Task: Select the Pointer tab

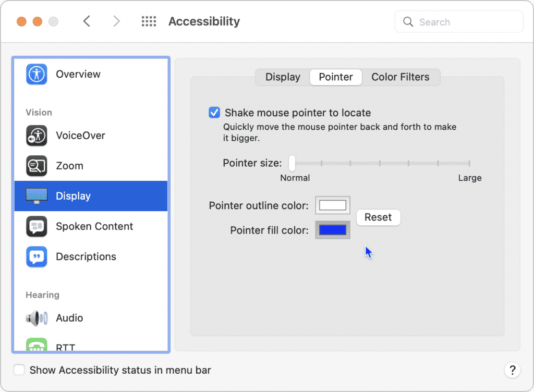Action: pos(335,77)
